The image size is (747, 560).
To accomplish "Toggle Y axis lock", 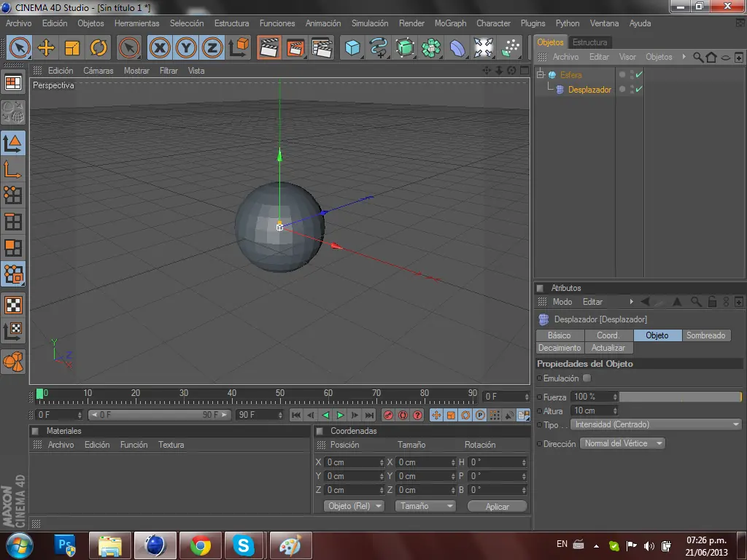I will [186, 47].
